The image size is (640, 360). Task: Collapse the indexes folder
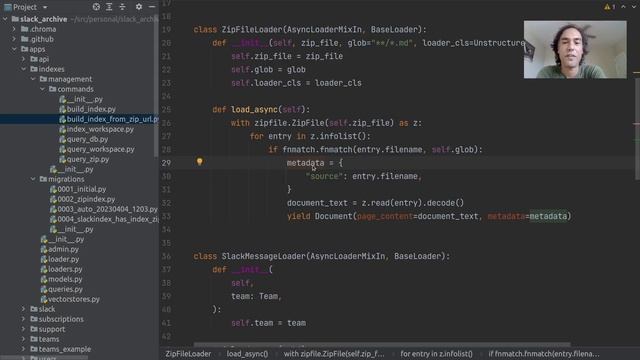point(24,69)
